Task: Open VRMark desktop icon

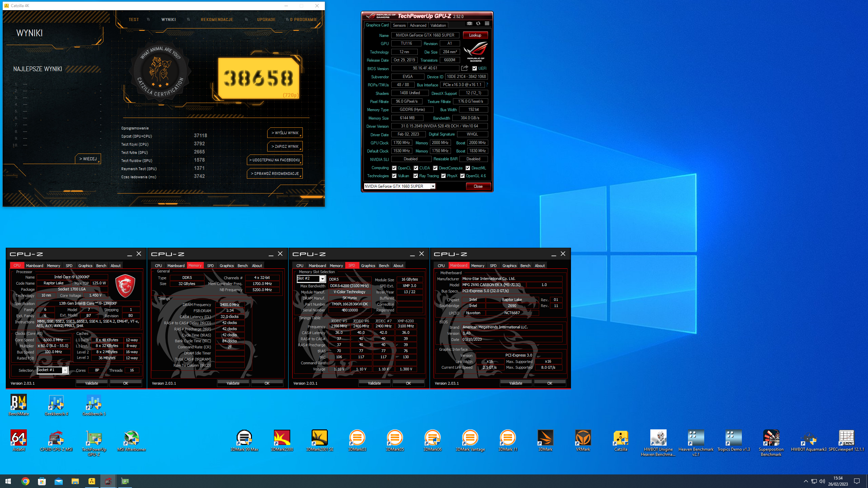Action: pyautogui.click(x=583, y=441)
